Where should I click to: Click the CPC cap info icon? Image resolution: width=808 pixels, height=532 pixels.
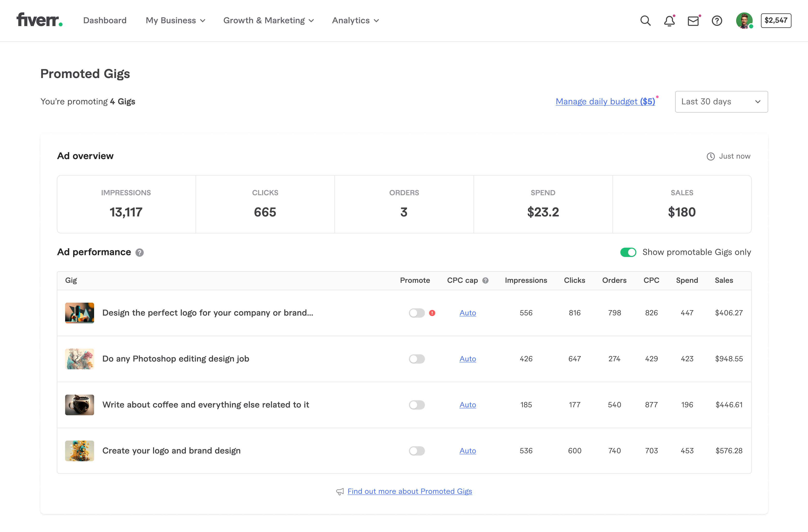(x=485, y=280)
